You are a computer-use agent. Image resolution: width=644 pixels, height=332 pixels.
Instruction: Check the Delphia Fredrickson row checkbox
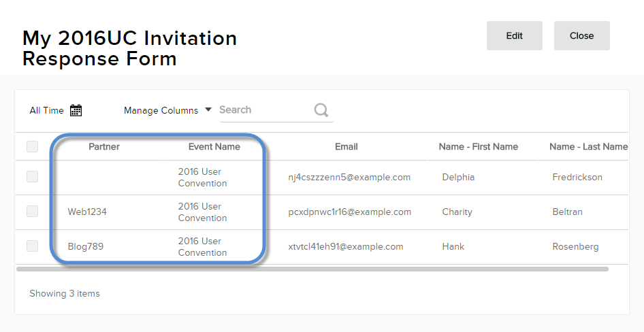click(32, 177)
